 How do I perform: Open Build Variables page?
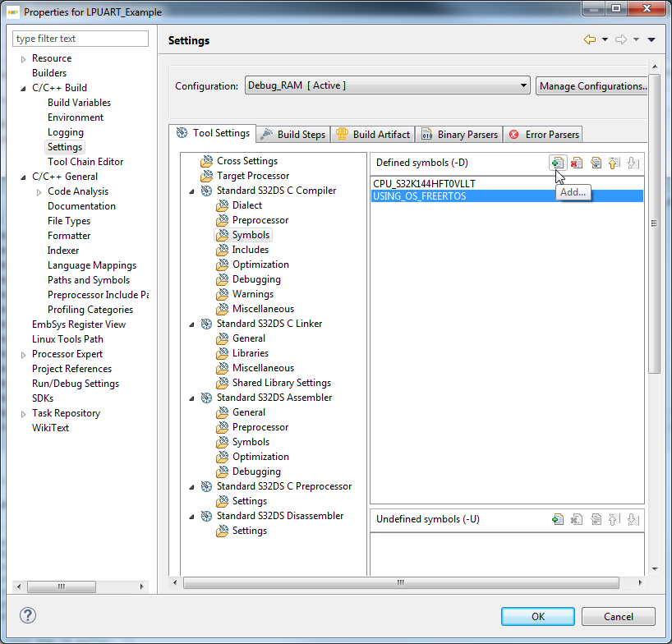pyautogui.click(x=80, y=103)
